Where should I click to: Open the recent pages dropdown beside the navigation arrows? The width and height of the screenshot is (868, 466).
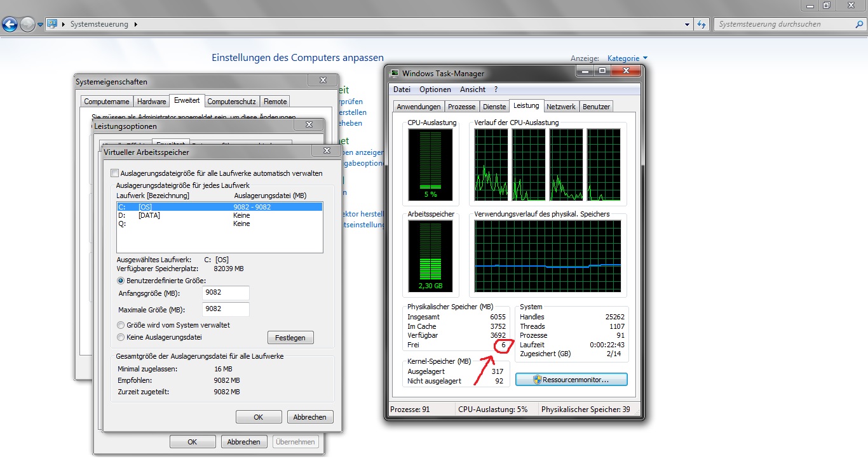40,25
